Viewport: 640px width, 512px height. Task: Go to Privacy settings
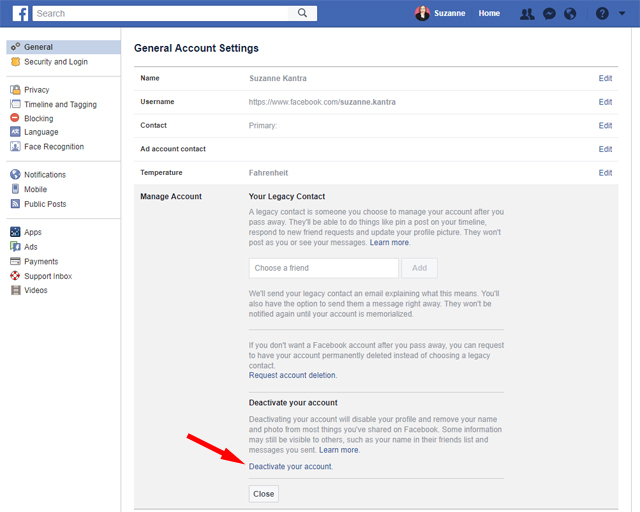36,90
